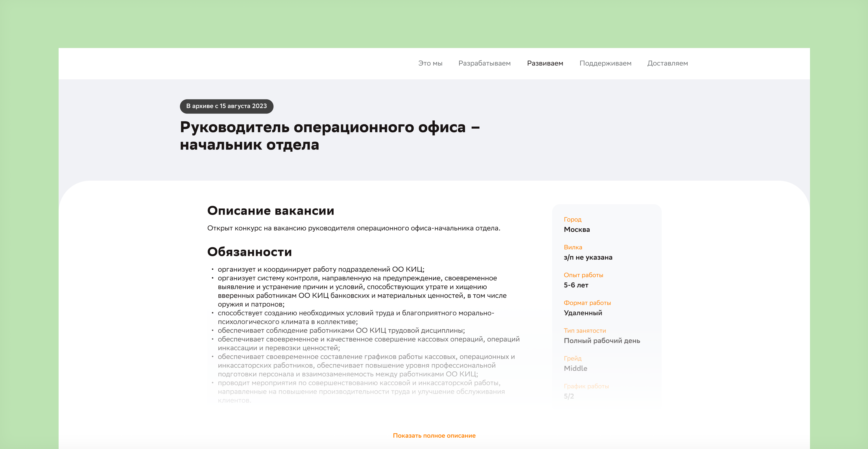Open the "Поддерживаем" nav item

(605, 63)
